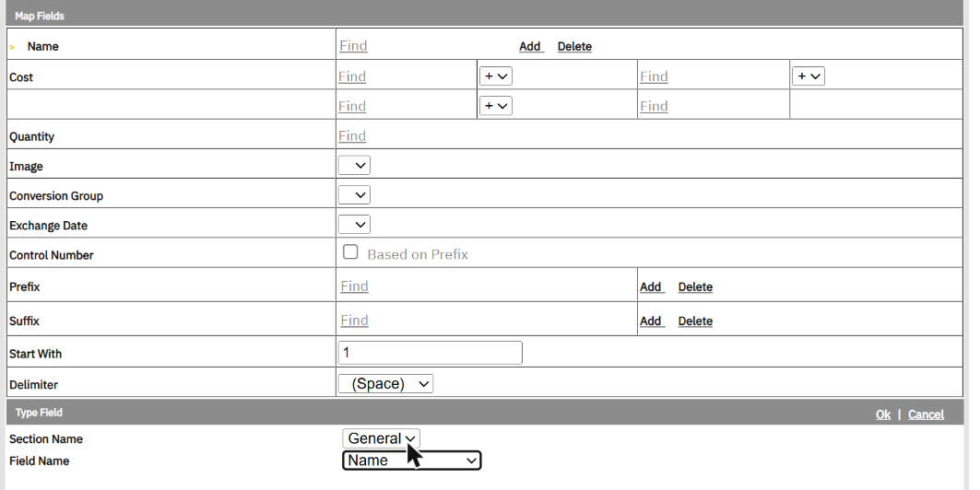Viewport: 980px width, 490px height.
Task: Click Delete link in Name row
Action: pyautogui.click(x=574, y=46)
